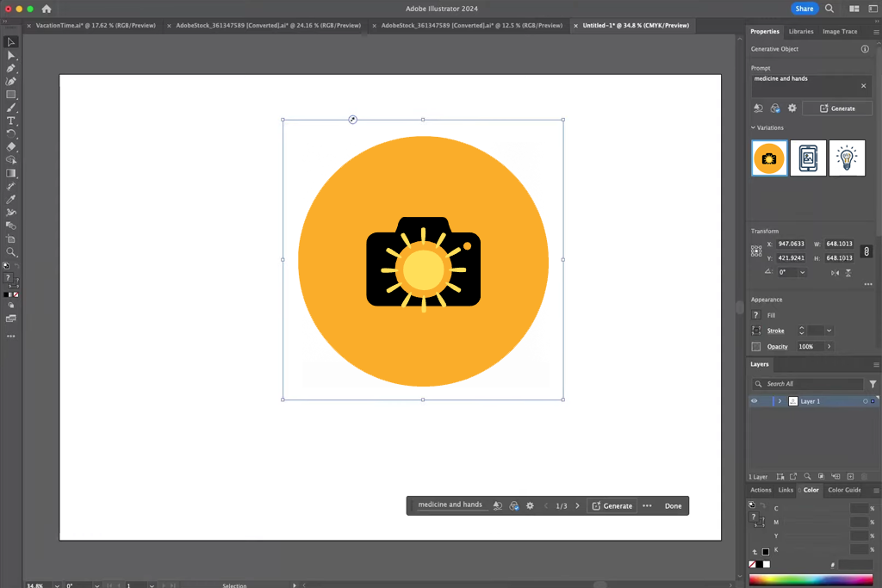Click Generate in Properties panel
This screenshot has height=588, width=882.
click(x=837, y=108)
